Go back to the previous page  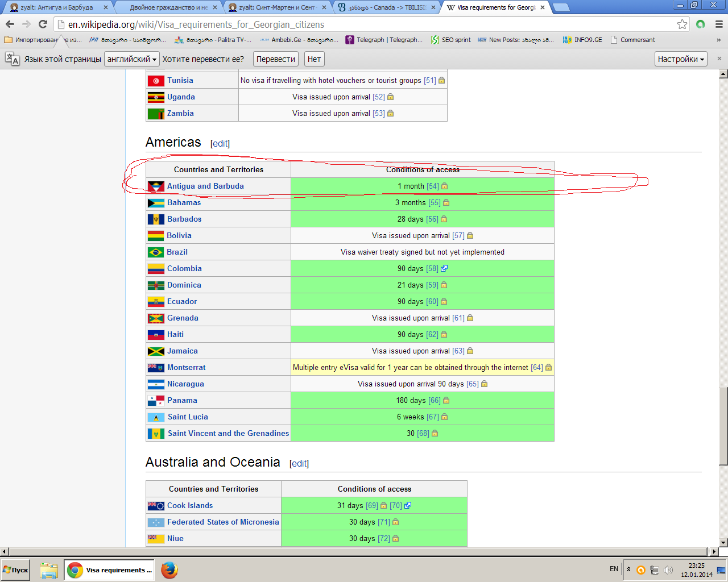pos(10,24)
